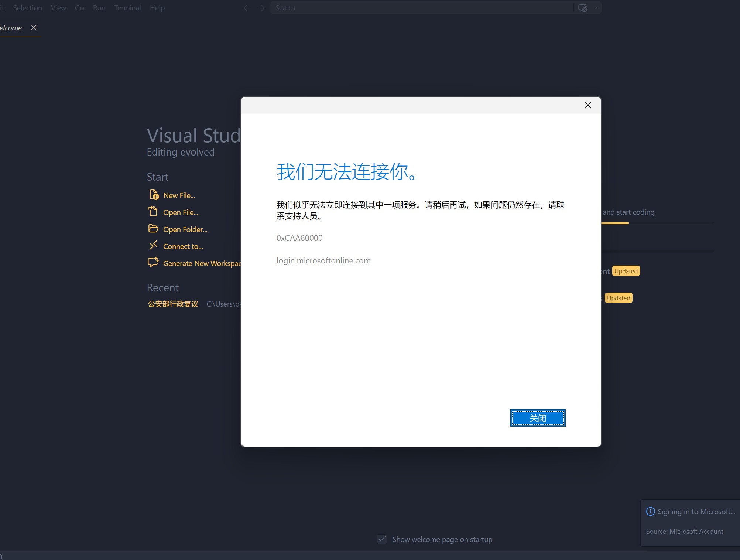Close the sign-in error dialog with X
Screen dimensions: 740x560
pyautogui.click(x=588, y=105)
